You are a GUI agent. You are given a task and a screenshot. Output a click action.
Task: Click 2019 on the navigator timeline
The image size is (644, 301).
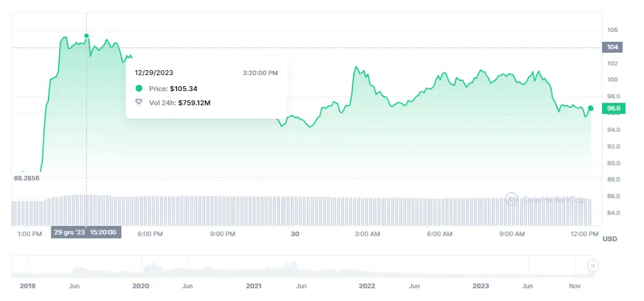28,286
